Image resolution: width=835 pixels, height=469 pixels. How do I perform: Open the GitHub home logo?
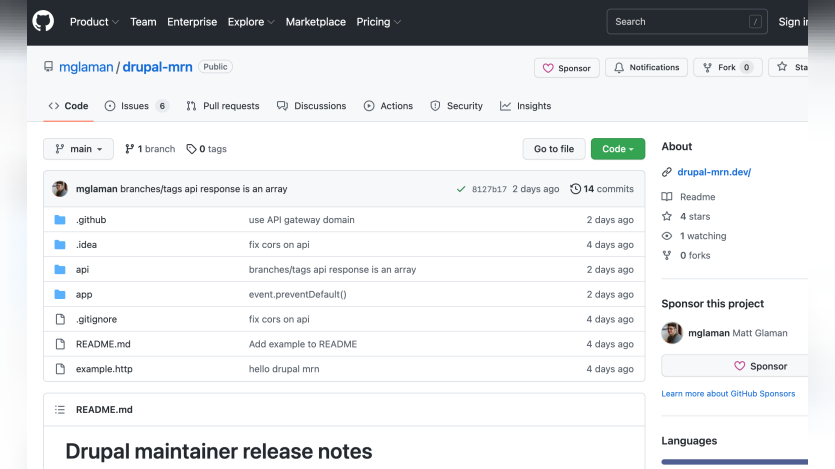click(x=43, y=22)
